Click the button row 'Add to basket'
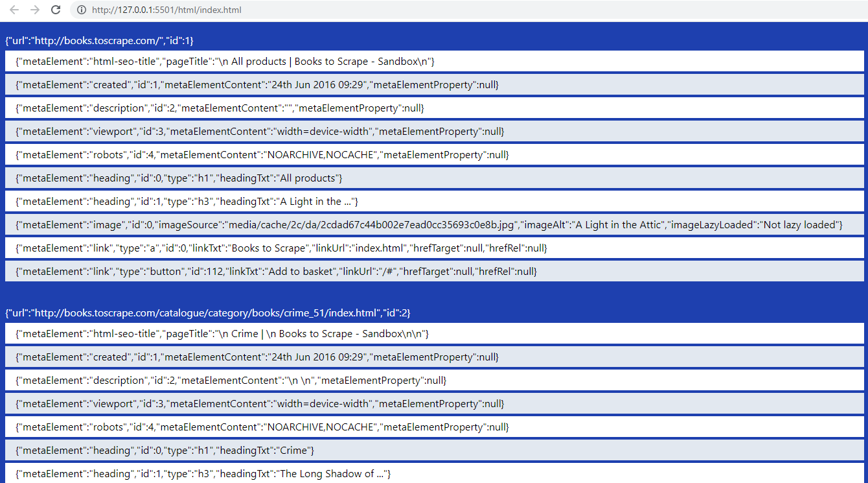This screenshot has height=483, width=868. pos(435,271)
